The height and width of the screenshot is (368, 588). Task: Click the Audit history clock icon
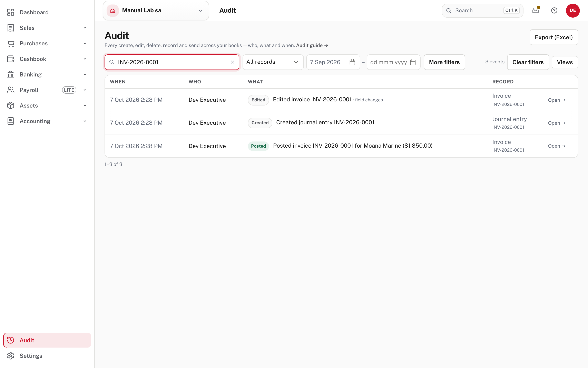(x=10, y=340)
